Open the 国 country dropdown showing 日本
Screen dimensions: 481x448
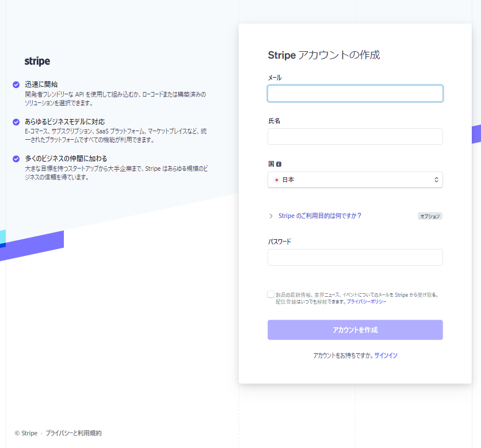click(355, 179)
